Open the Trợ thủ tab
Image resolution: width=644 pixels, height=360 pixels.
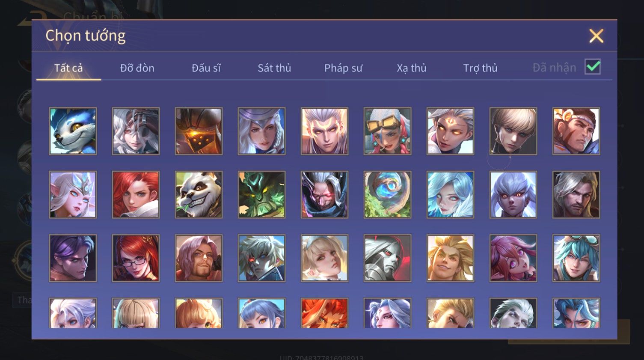[x=480, y=68]
